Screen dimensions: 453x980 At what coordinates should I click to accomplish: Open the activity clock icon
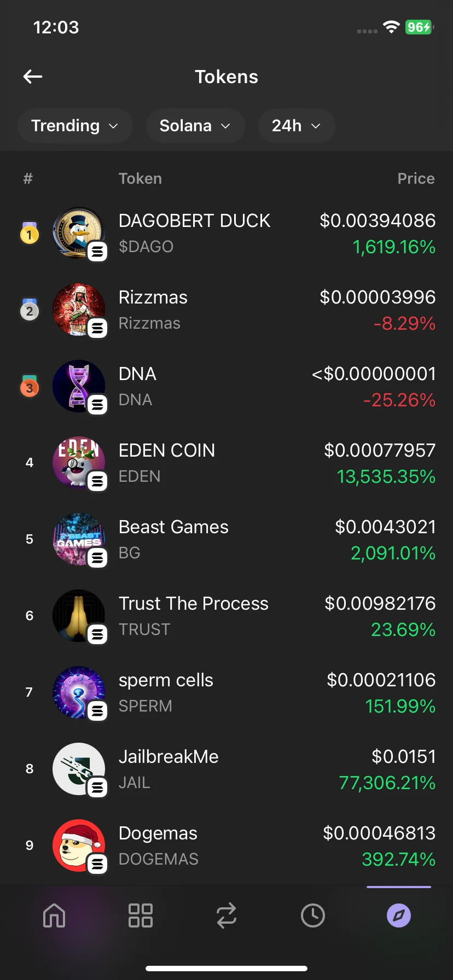313,915
